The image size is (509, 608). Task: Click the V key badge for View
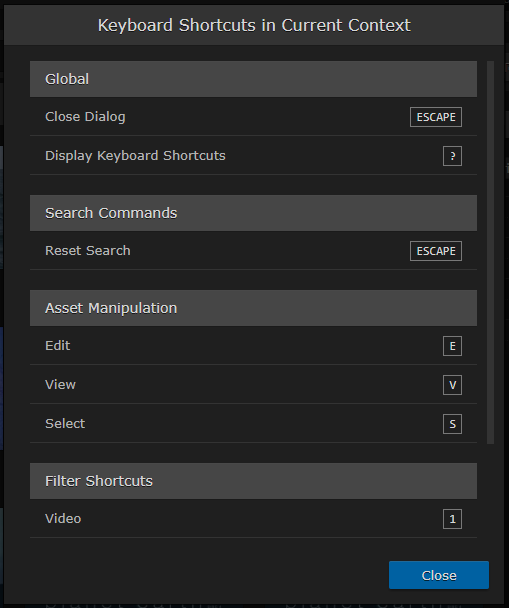[452, 385]
